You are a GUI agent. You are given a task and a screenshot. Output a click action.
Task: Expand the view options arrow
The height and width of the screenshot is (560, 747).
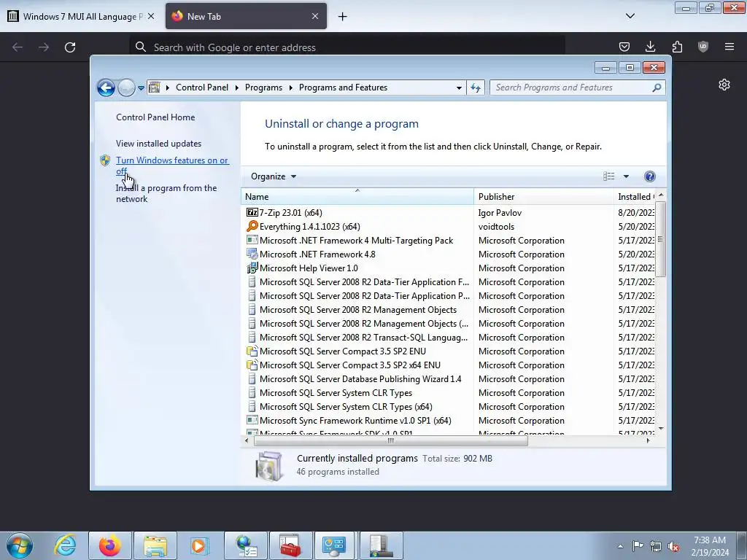click(x=626, y=176)
